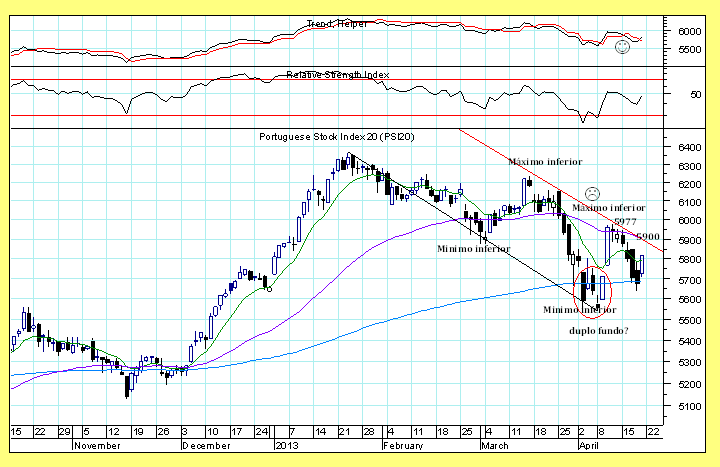Click date label '21' on time axis
720x467 pixels.
point(344,432)
